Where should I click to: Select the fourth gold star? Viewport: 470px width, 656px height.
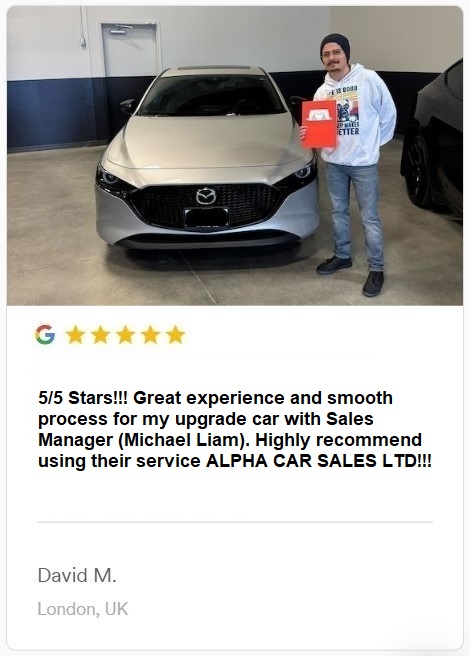pos(150,334)
